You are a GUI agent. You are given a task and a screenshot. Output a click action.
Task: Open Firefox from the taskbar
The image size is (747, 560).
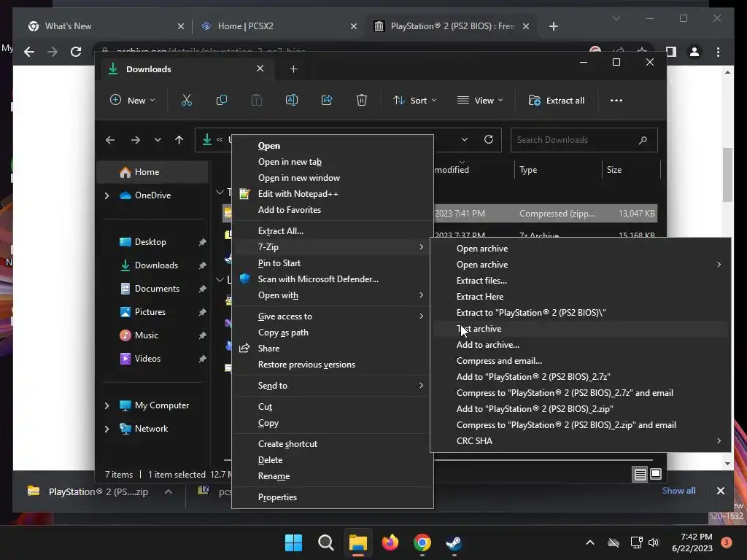(390, 542)
